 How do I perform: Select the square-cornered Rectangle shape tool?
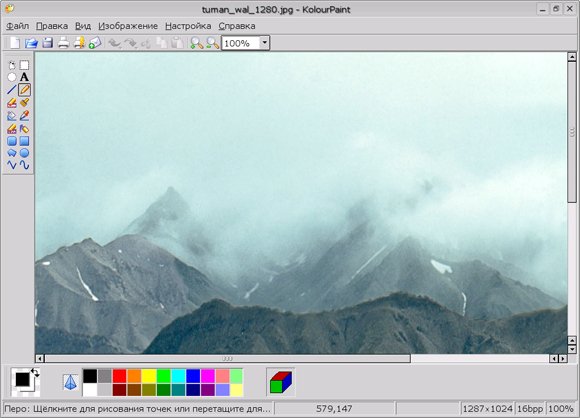[x=24, y=141]
